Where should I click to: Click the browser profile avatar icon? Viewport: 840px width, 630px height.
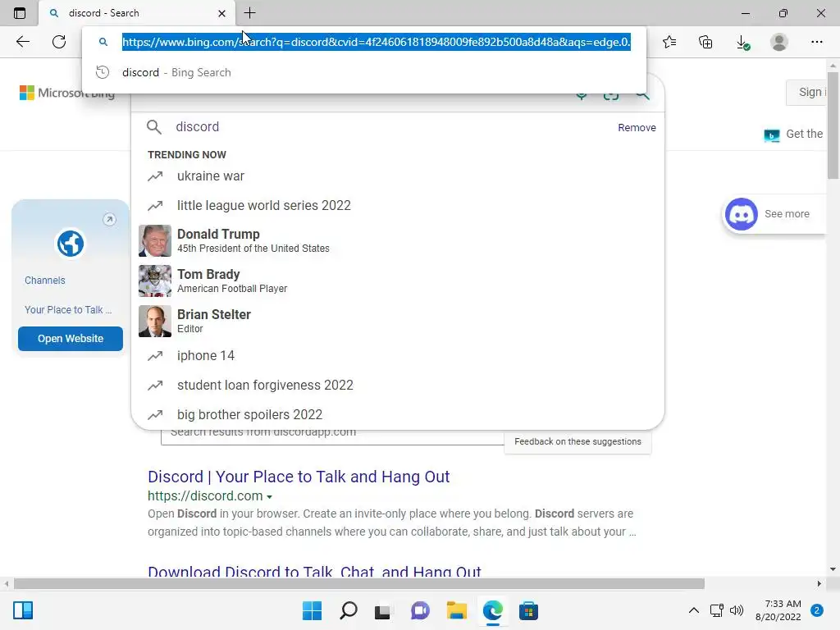pos(779,42)
